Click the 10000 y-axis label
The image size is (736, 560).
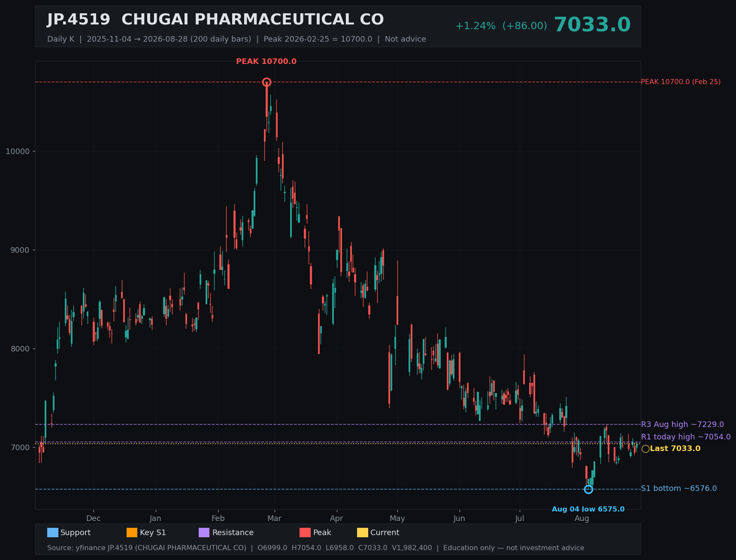point(18,151)
